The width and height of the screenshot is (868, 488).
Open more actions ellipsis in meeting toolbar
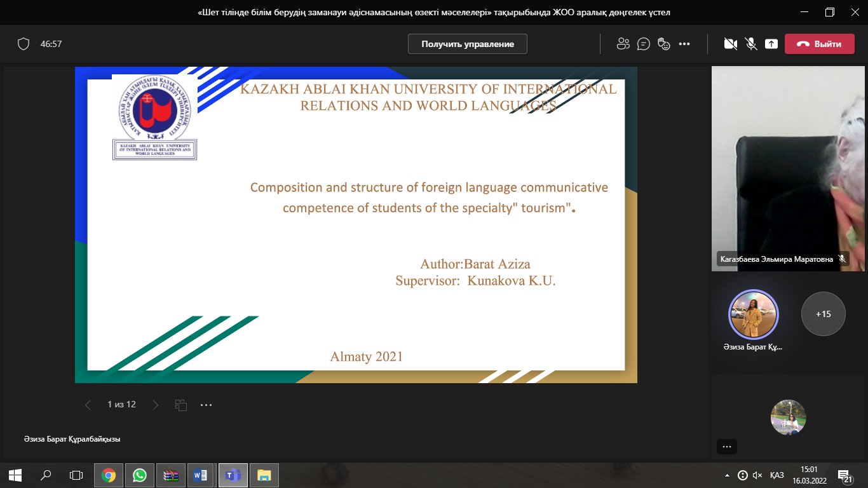(x=684, y=44)
